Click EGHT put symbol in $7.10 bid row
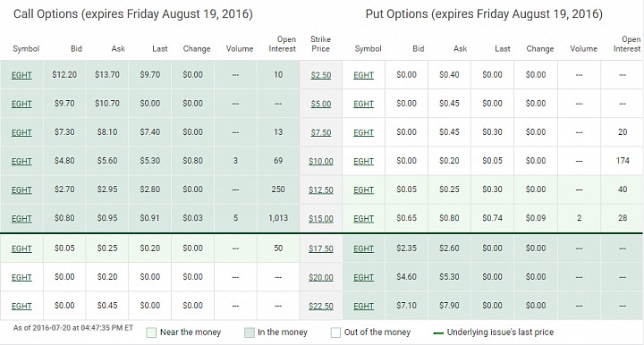Screen dimensions: 644x345 363,306
